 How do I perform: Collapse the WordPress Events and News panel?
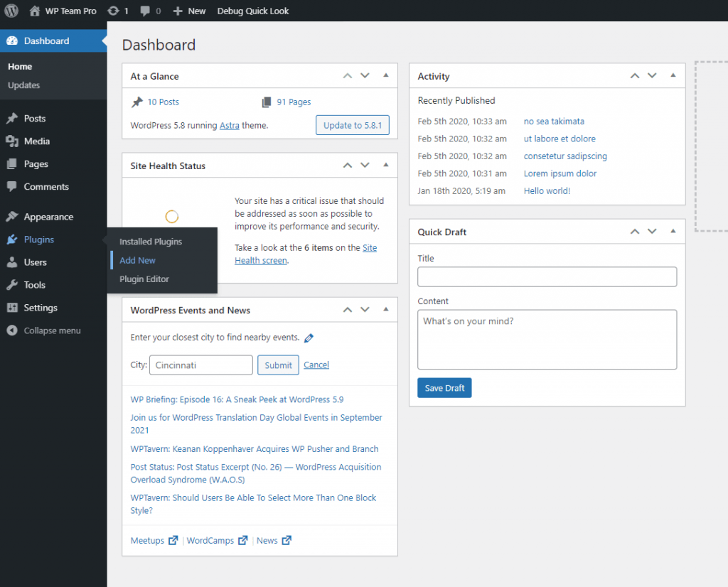(386, 309)
